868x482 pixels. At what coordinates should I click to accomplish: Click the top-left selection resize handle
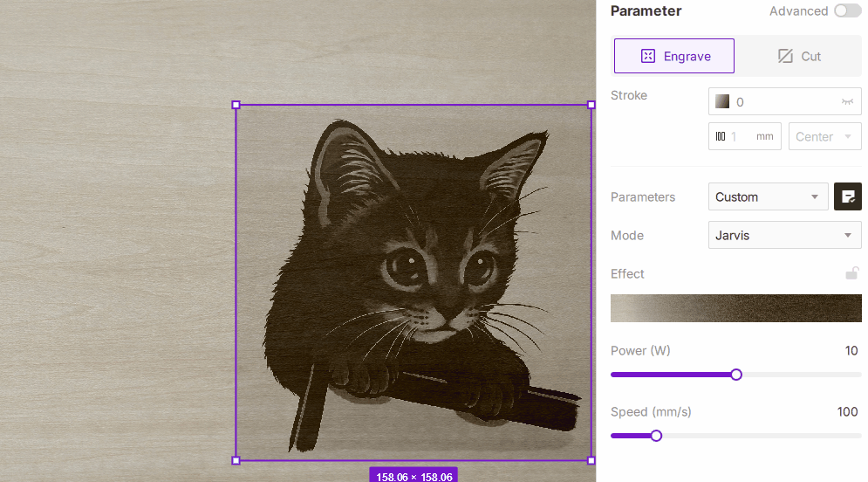236,105
